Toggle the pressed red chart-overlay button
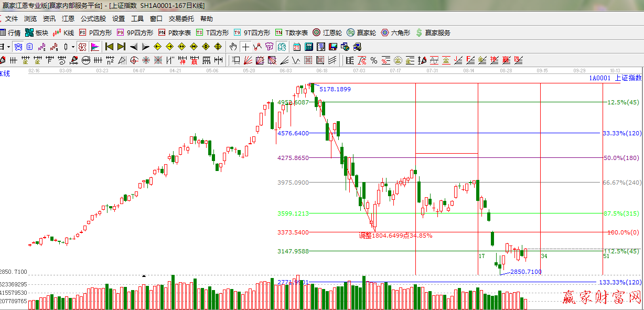 82,47
